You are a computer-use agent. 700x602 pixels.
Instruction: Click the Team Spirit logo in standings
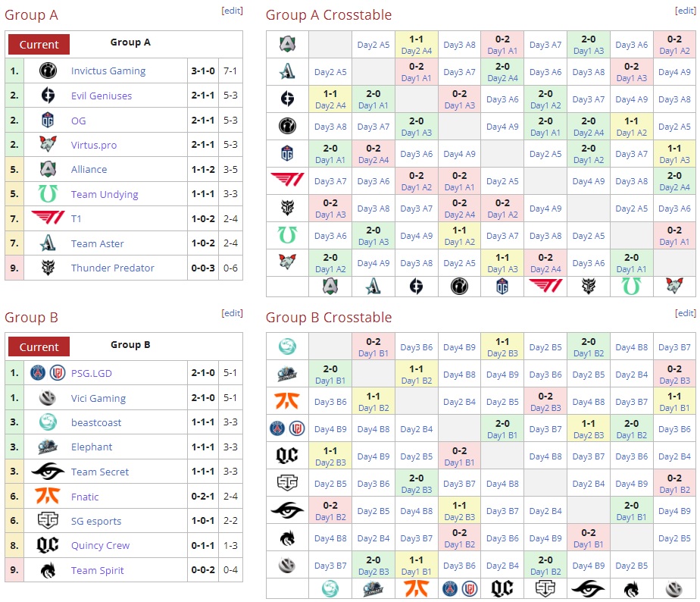click(x=48, y=570)
